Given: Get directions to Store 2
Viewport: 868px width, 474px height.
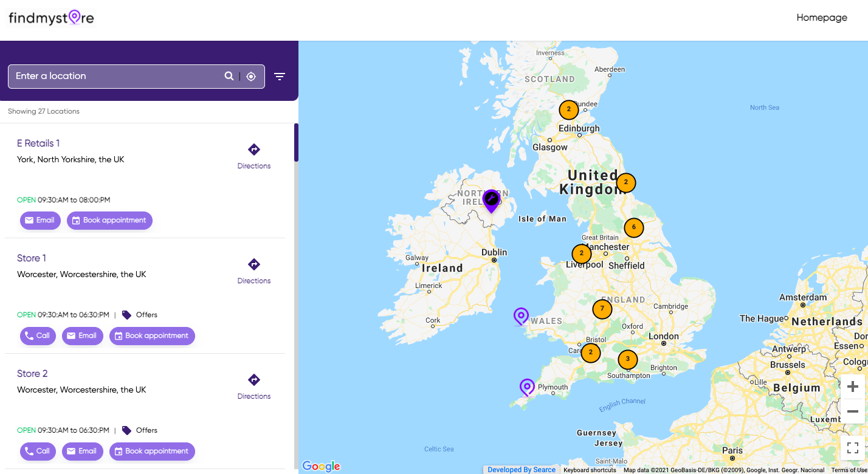Looking at the screenshot, I should pos(254,386).
